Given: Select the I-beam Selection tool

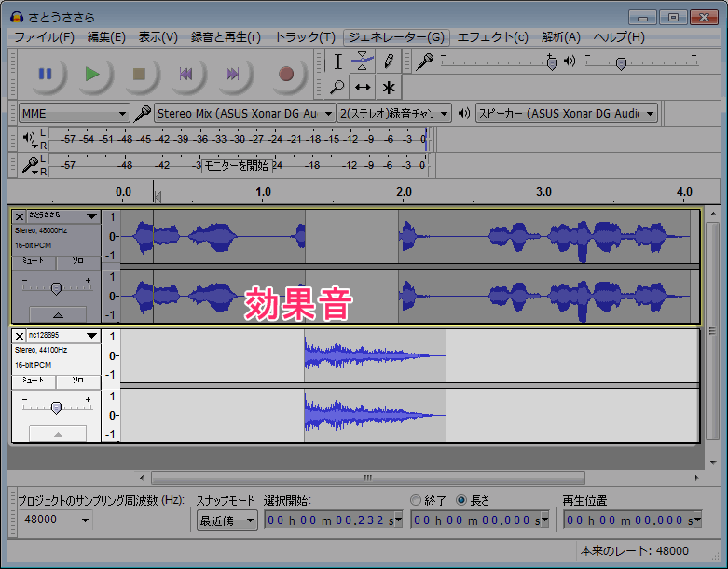Looking at the screenshot, I should click(337, 61).
